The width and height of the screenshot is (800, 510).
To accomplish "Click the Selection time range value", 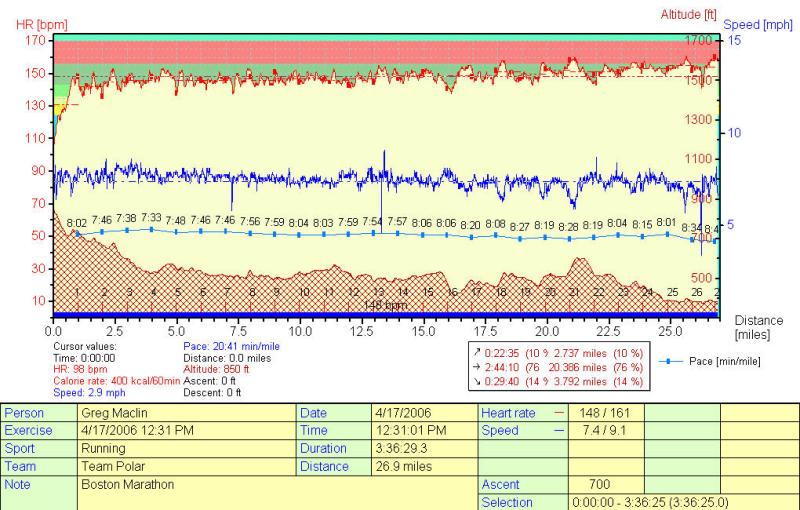I will point(647,502).
